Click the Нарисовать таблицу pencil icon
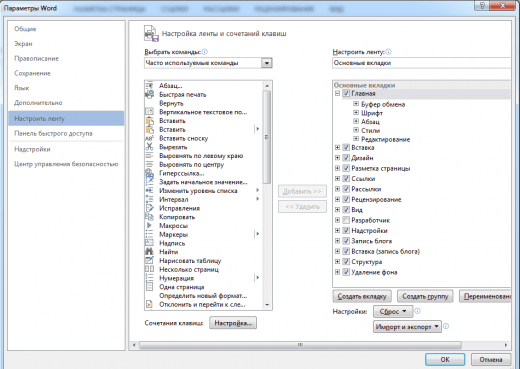The width and height of the screenshot is (520, 369). (x=149, y=260)
